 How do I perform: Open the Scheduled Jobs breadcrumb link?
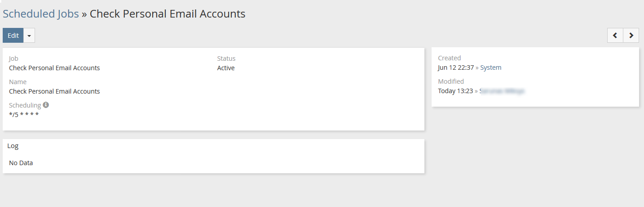pos(40,14)
